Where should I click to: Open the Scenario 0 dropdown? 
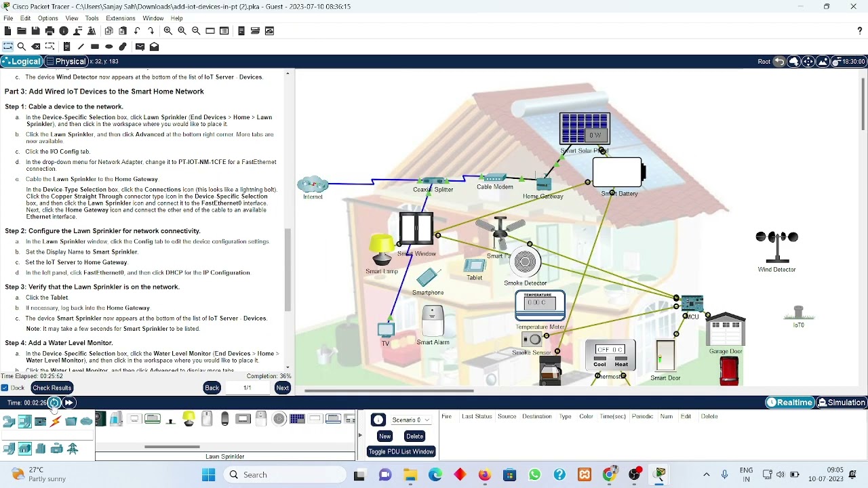pyautogui.click(x=411, y=420)
